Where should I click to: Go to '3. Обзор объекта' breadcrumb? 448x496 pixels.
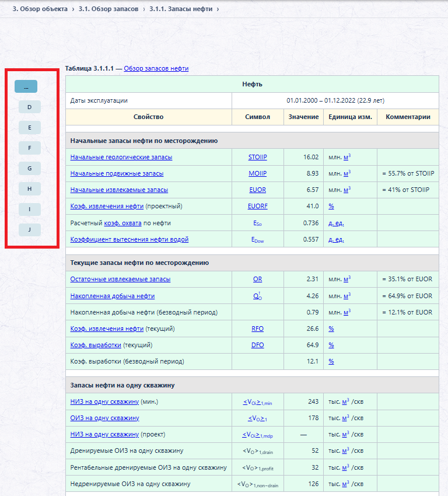40,9
